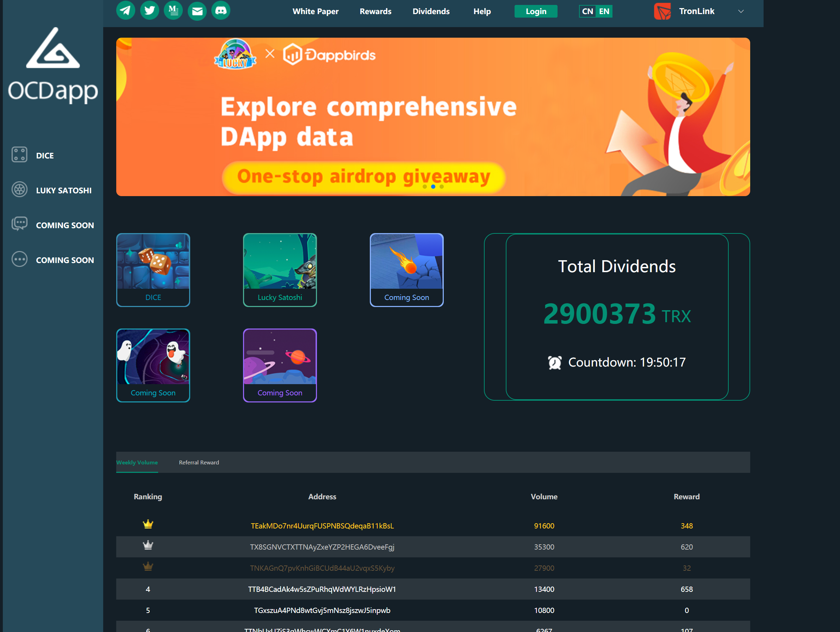Click the LUKY SATOSHI sidebar icon
Viewport: 840px width, 632px height.
tap(19, 190)
